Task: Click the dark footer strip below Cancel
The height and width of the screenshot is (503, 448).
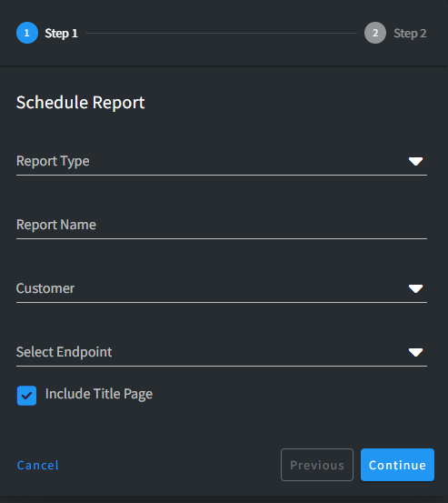Action: pos(224,499)
